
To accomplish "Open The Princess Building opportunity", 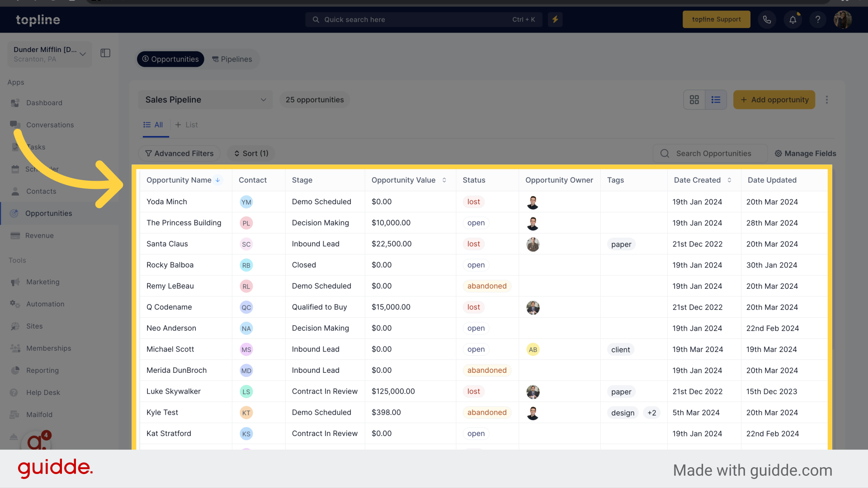I will 184,223.
